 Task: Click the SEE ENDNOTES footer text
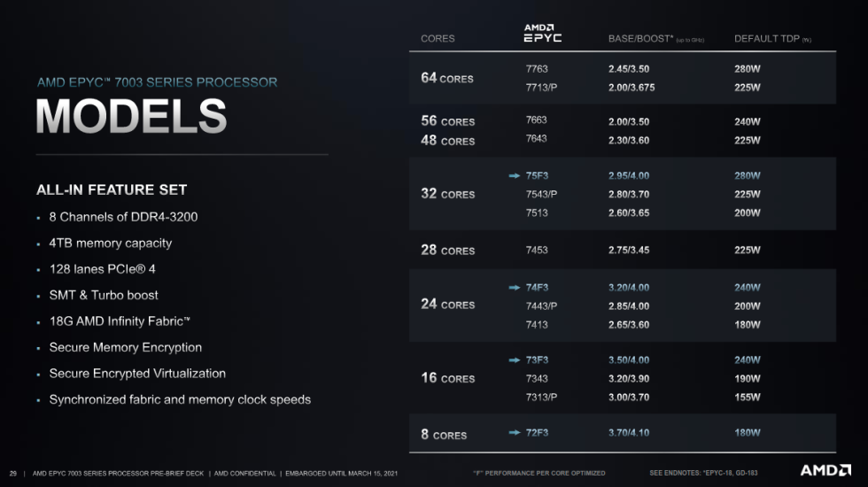[x=703, y=473]
